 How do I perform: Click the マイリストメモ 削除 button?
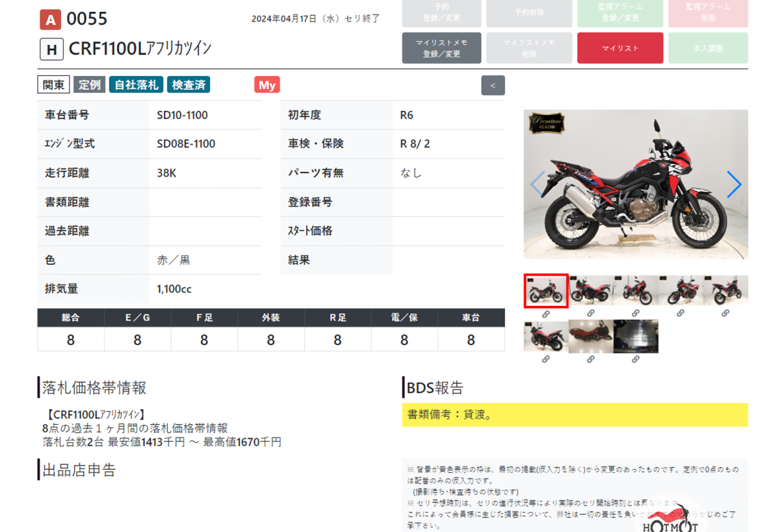529,48
